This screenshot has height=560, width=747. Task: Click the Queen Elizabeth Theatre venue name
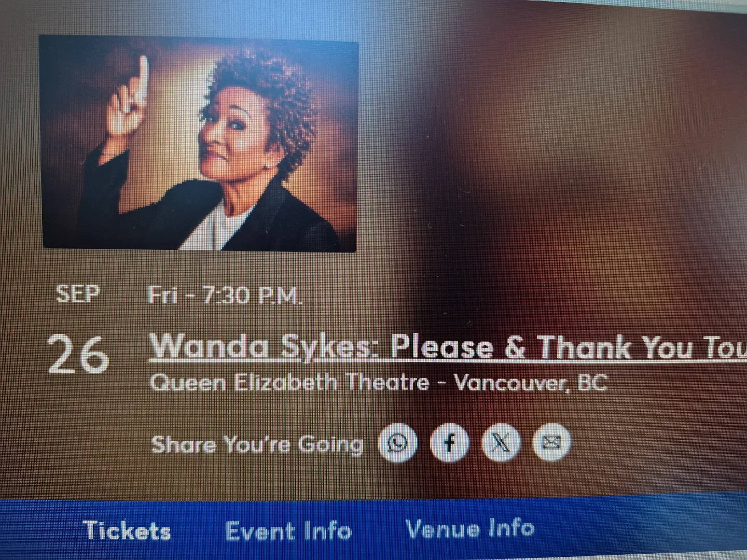tap(289, 383)
